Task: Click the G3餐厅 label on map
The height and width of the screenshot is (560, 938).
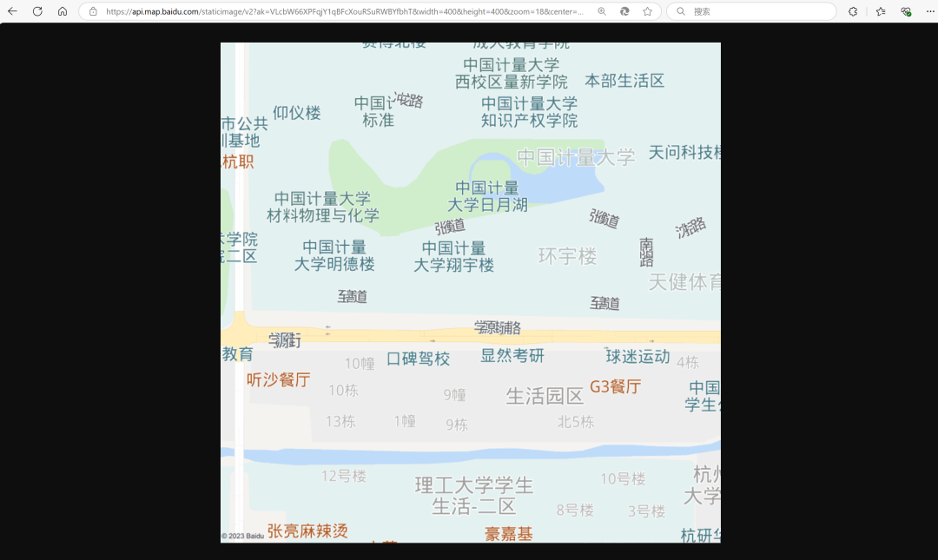Action: (615, 386)
